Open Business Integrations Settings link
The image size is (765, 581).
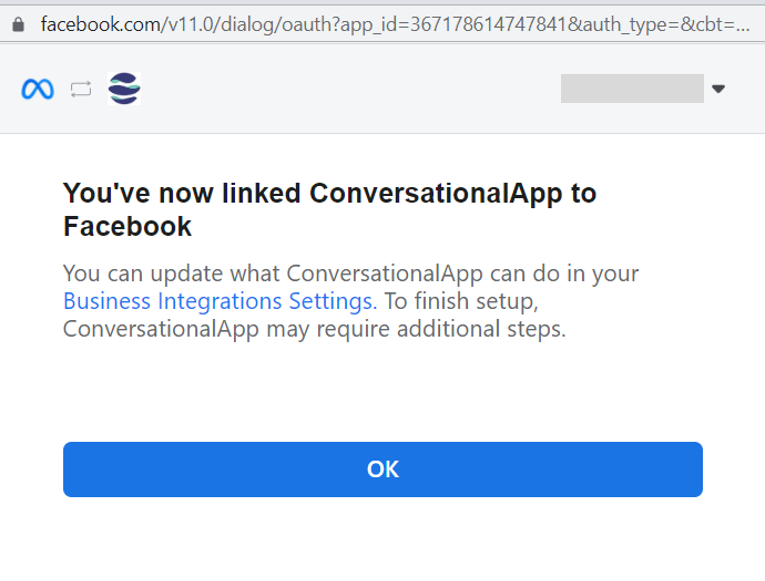(x=218, y=300)
